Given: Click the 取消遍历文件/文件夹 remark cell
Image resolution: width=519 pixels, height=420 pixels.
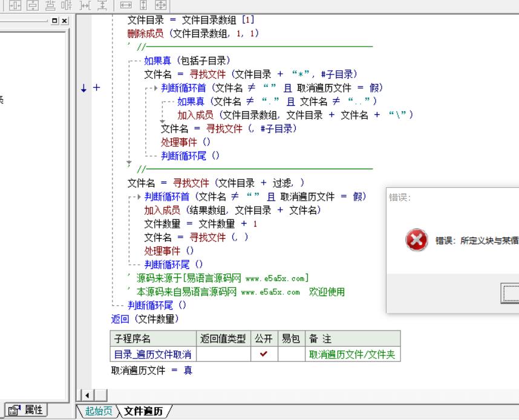Looking at the screenshot, I should tap(353, 354).
